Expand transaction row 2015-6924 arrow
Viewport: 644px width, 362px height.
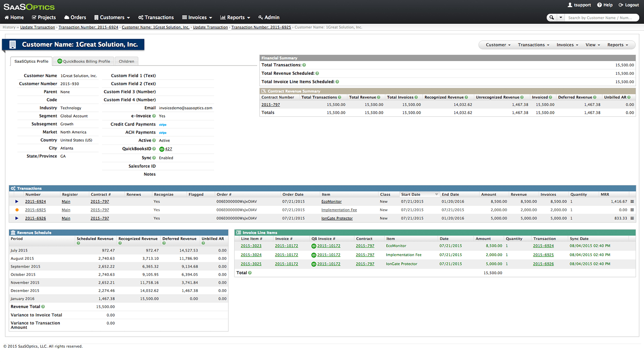click(x=17, y=202)
